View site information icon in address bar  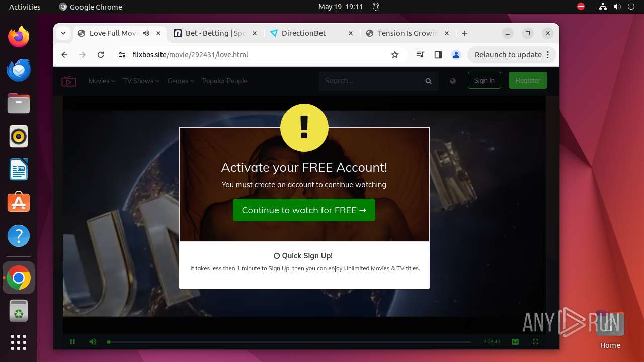(x=122, y=55)
